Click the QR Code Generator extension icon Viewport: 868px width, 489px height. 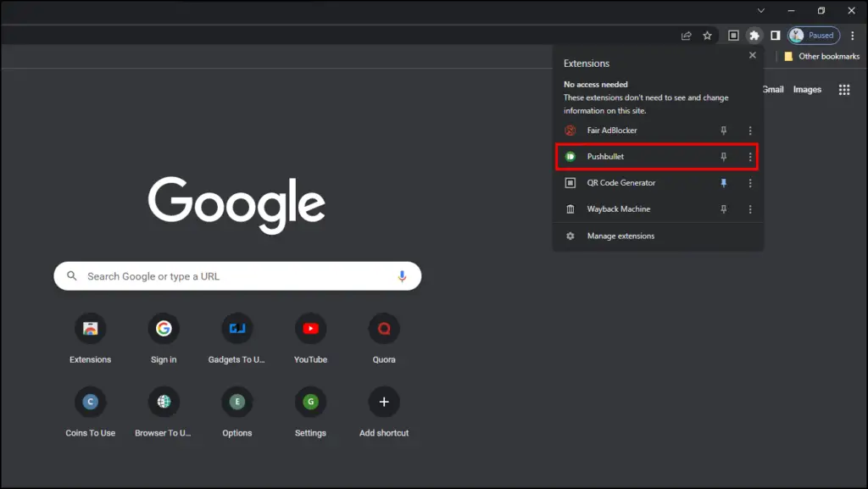click(570, 182)
